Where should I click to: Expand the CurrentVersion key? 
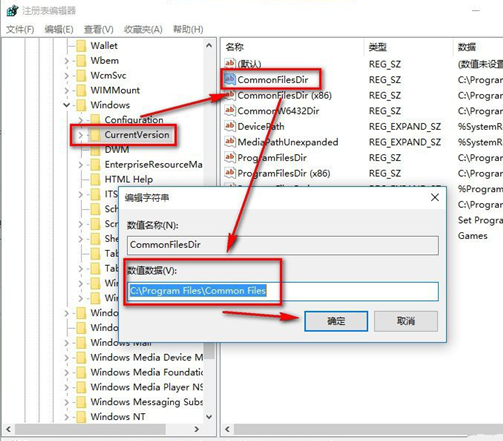pyautogui.click(x=81, y=135)
